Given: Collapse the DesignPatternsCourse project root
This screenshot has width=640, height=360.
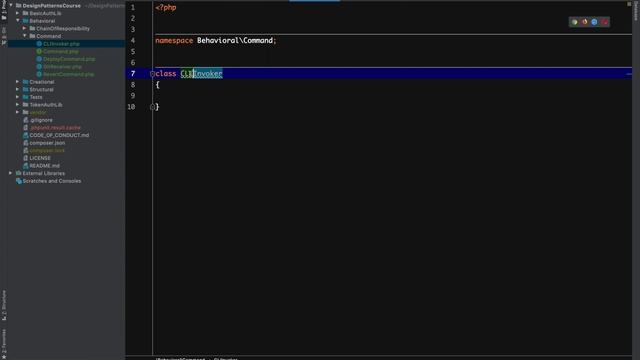Looking at the screenshot, I should click(11, 5).
